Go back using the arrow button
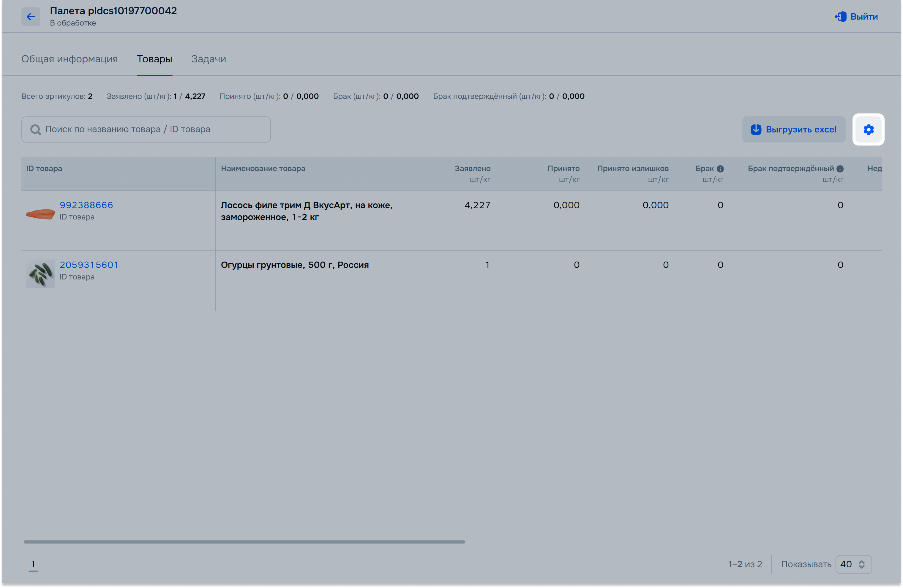This screenshot has width=903, height=588. [31, 17]
